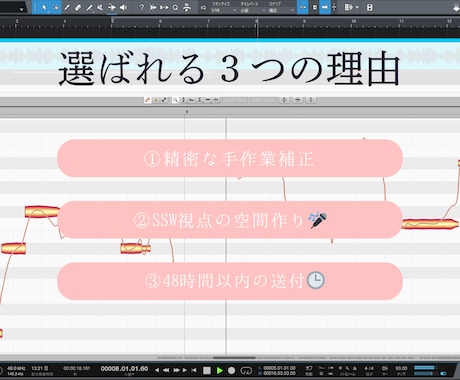Viewport: 460px width, 380px height.
Task: Click the leftmost transport arrow button
Action: coord(157,370)
